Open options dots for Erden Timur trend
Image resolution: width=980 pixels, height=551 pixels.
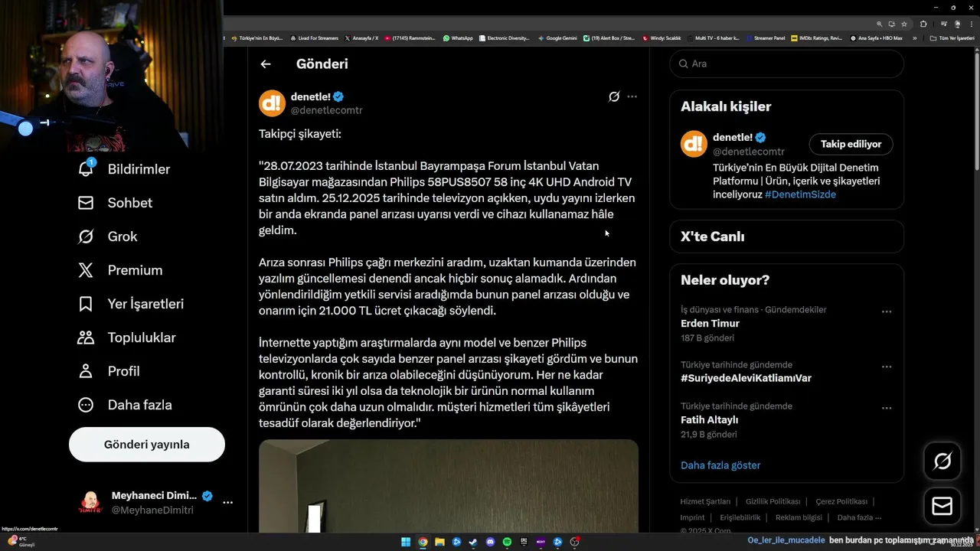(x=886, y=311)
